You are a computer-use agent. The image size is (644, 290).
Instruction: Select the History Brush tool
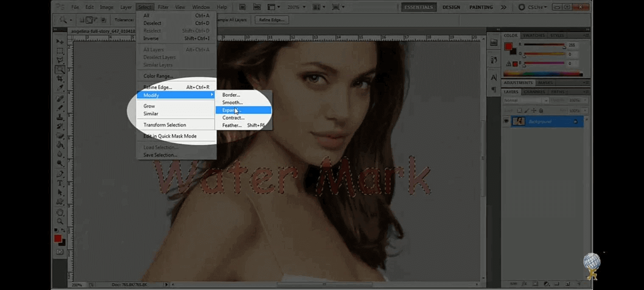pos(60,127)
